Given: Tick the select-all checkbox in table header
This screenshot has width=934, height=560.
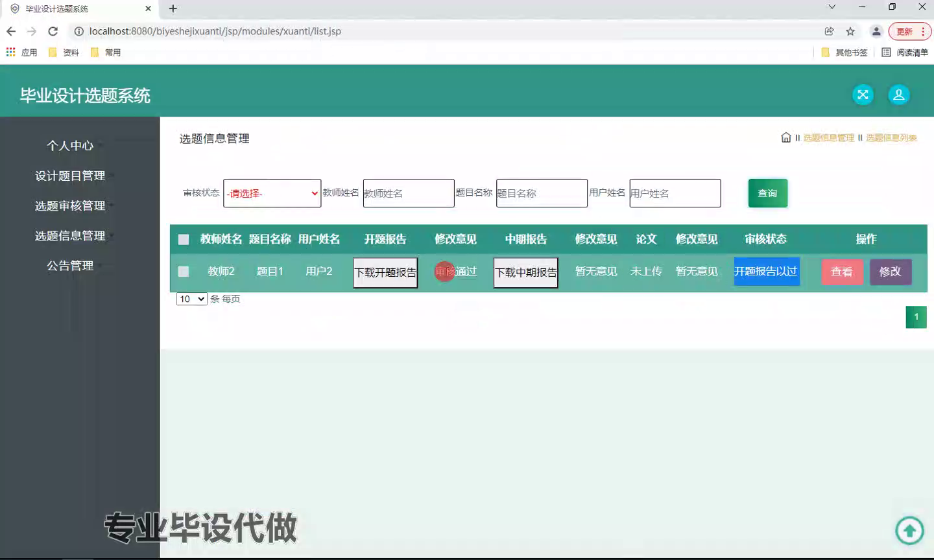Looking at the screenshot, I should tap(184, 240).
